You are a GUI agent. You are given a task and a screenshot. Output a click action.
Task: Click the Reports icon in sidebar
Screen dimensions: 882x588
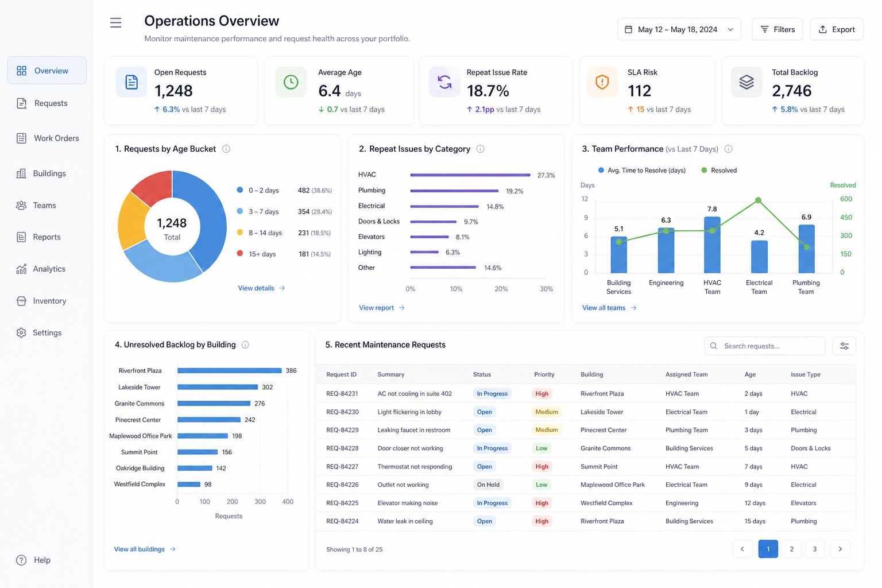point(21,237)
